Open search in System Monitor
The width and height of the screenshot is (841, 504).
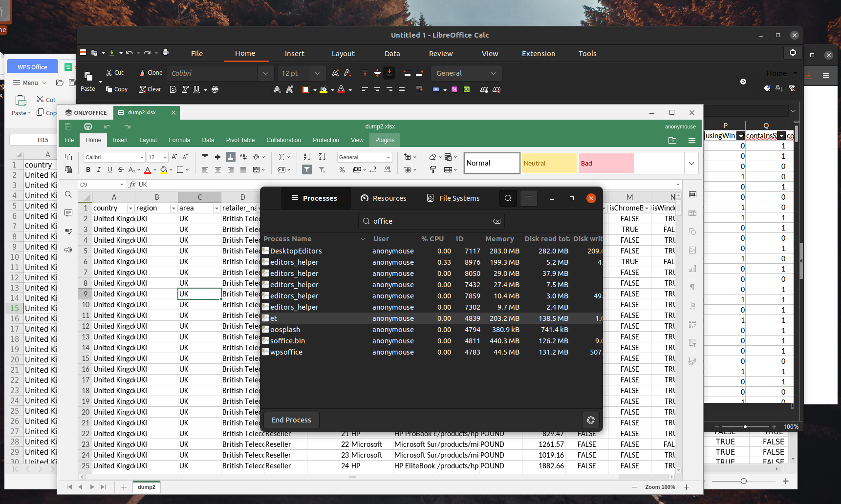[x=508, y=198]
